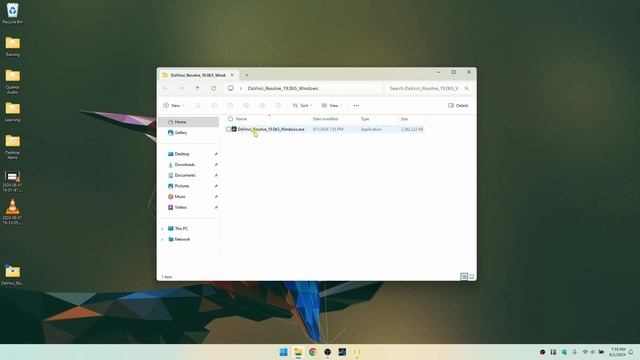Open notification bell in system tray
This screenshot has width=640, height=360.
point(631,352)
